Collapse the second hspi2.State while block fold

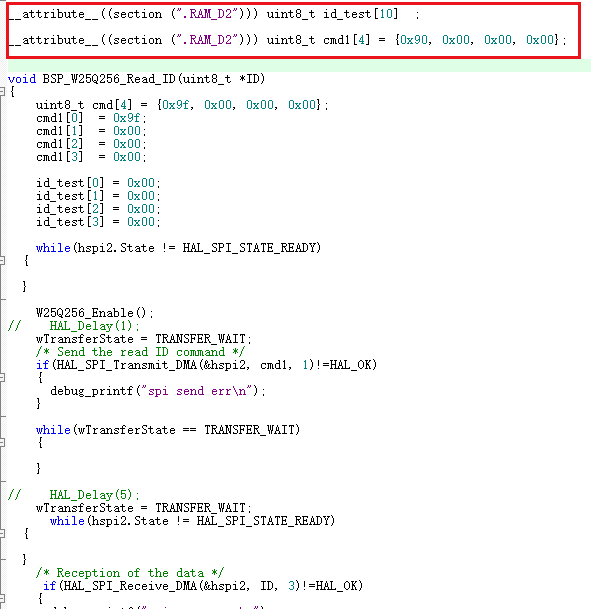(x=2, y=533)
